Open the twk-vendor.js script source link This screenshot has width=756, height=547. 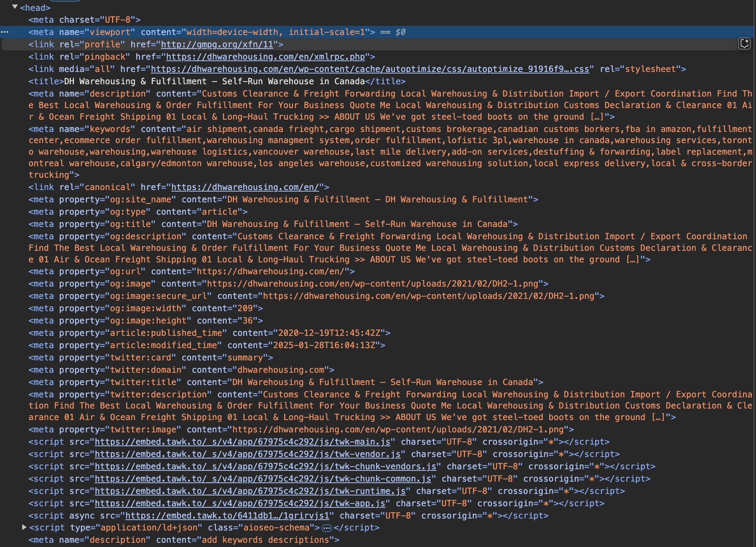[x=248, y=454]
